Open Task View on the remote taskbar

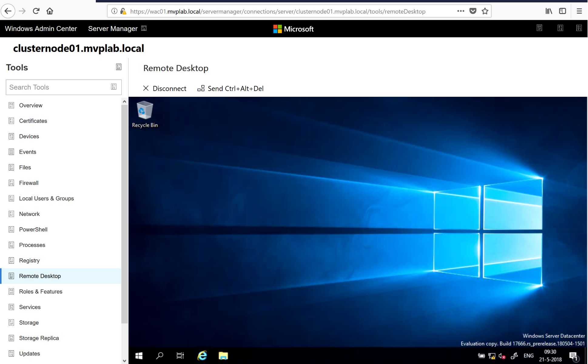[180, 356]
